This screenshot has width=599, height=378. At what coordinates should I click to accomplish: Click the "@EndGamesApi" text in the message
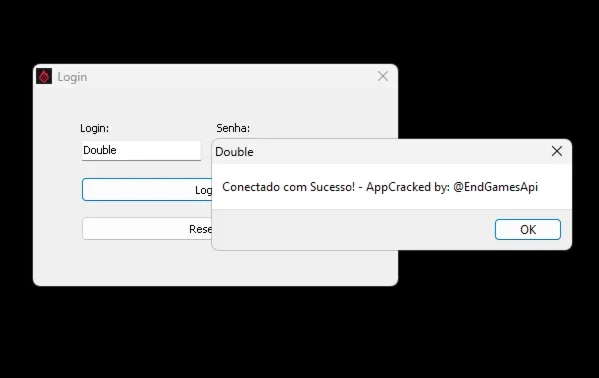[495, 187]
